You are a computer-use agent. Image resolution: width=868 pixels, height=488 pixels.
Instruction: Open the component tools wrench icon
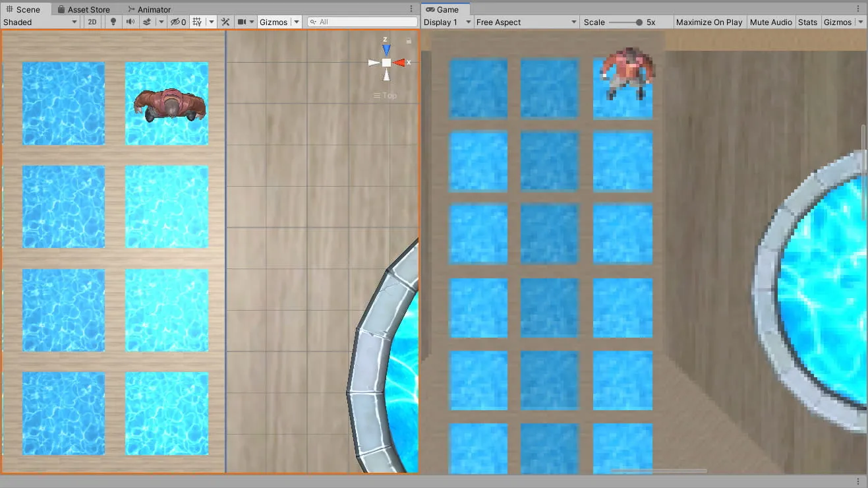[x=225, y=22]
